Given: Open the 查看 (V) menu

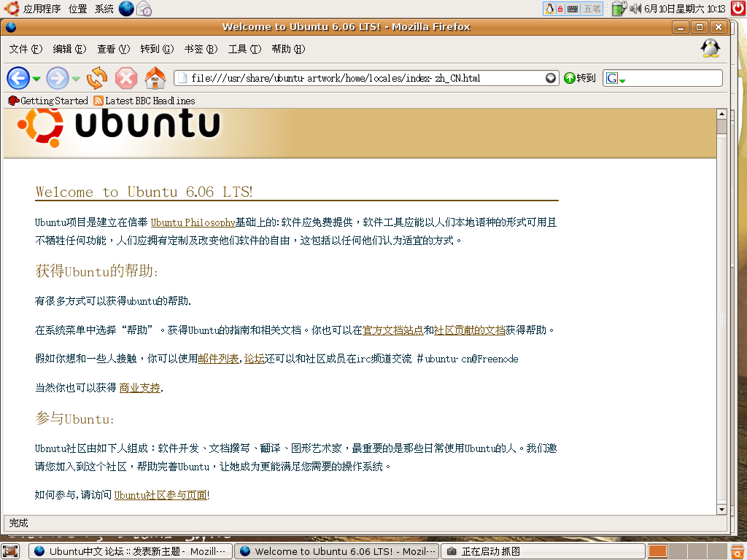Looking at the screenshot, I should pyautogui.click(x=113, y=49).
